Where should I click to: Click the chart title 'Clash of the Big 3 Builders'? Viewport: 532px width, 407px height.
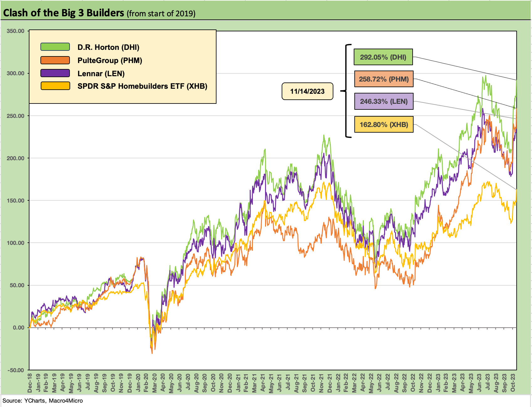(64, 13)
